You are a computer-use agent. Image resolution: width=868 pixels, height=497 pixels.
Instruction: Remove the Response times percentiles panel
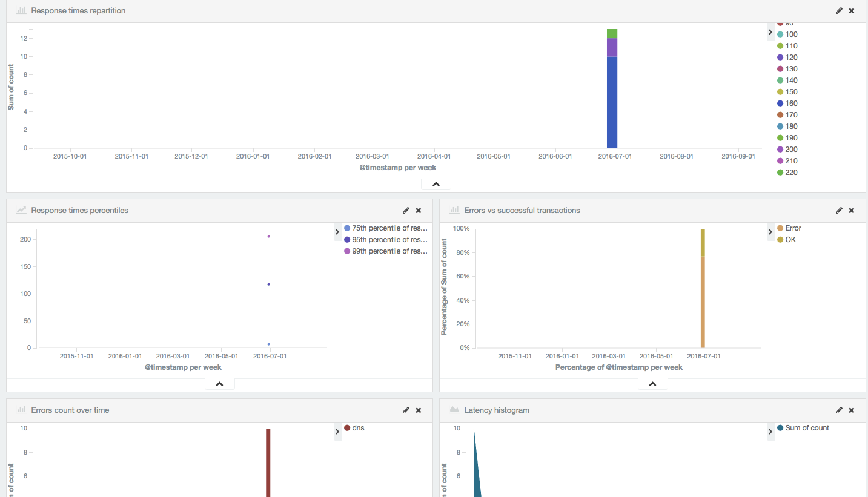pos(419,211)
